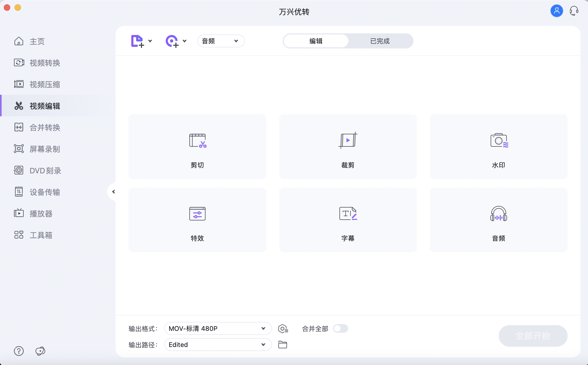Click the user account icon
588x365 pixels.
pos(557,10)
